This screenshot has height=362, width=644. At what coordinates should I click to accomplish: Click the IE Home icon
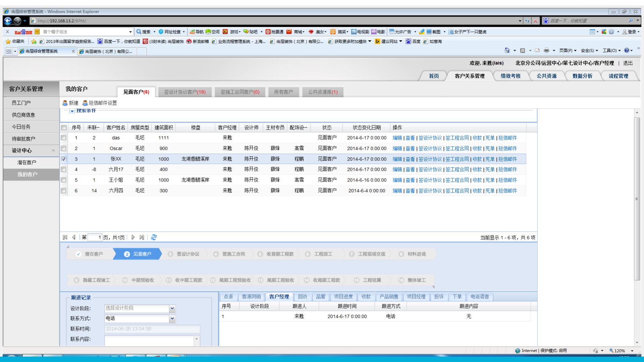tap(507, 50)
